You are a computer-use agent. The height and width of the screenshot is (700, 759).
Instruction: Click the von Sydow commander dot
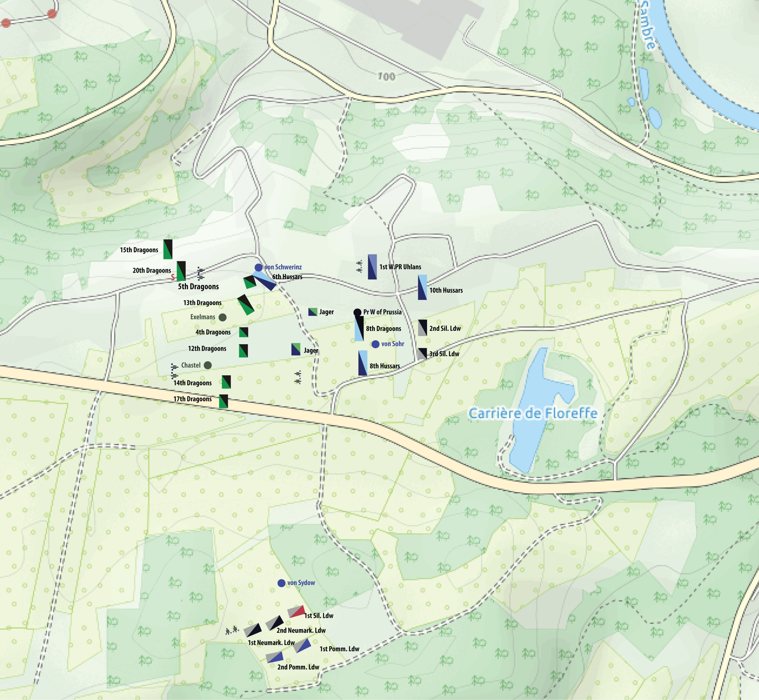(x=281, y=583)
